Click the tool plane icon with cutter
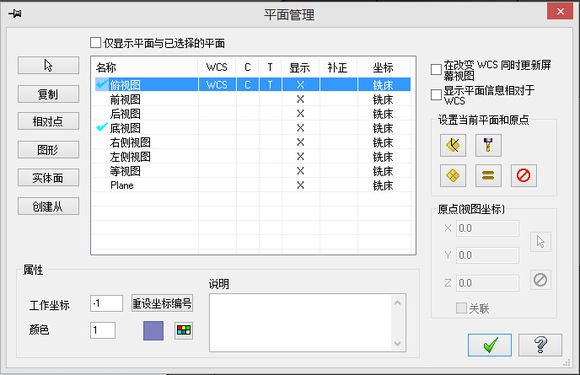Image resolution: width=580 pixels, height=375 pixels. (488, 145)
